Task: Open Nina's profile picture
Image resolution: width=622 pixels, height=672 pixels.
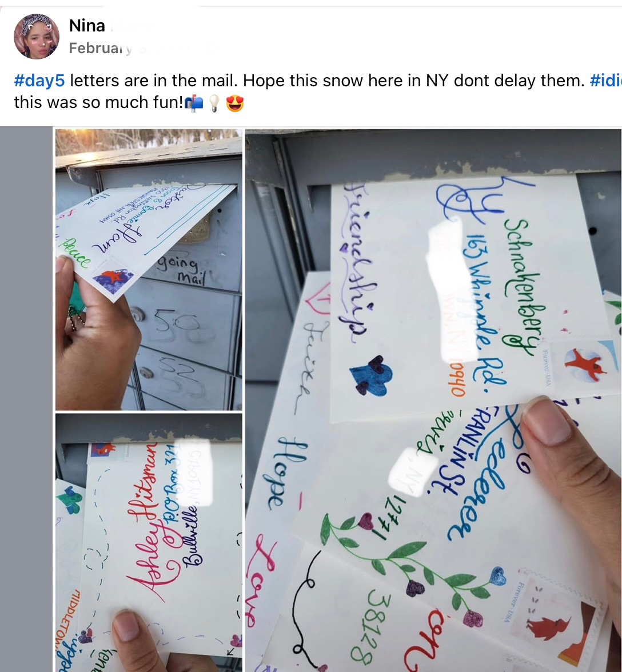Action: point(37,37)
